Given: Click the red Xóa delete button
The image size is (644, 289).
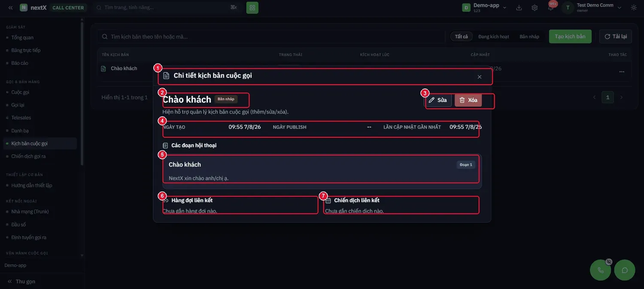Looking at the screenshot, I should [468, 100].
